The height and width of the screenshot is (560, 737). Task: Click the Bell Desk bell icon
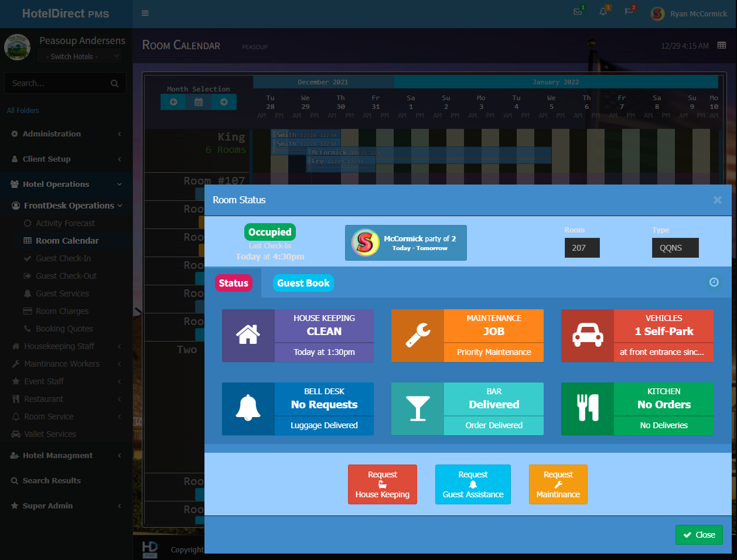tap(248, 409)
